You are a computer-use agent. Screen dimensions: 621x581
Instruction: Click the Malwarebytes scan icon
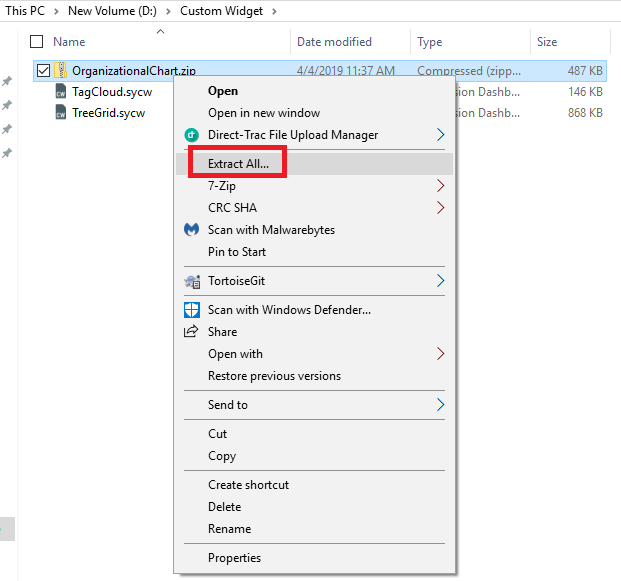click(192, 230)
